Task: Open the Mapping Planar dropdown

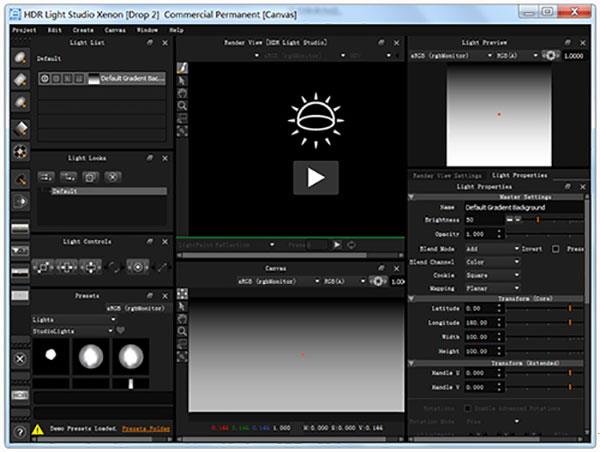Action: click(x=492, y=288)
